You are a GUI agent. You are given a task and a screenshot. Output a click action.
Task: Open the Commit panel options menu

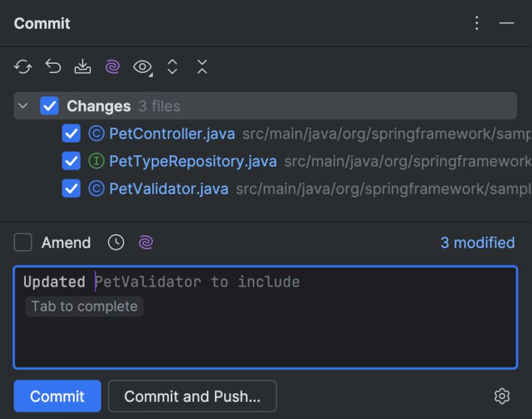click(477, 23)
